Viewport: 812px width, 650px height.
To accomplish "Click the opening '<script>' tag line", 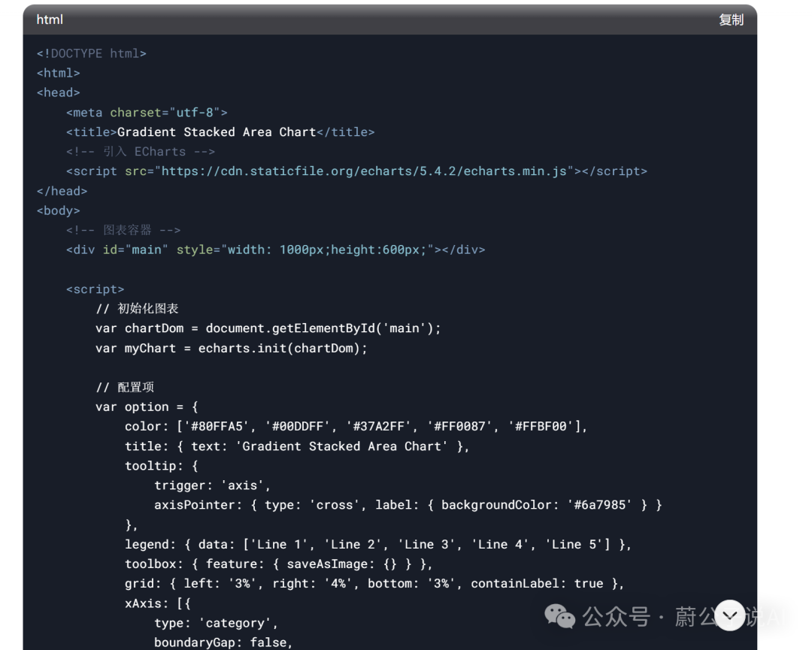I will 95,289.
